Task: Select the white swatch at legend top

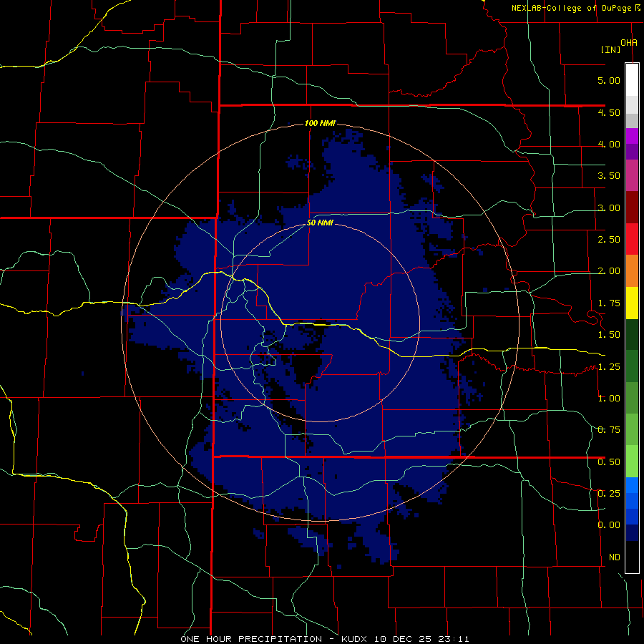Action: 632,79
